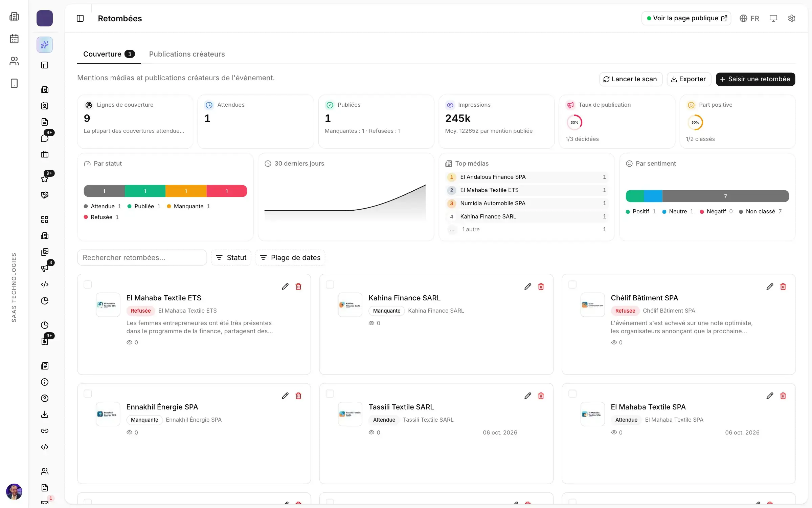Click the red Refusée segment in status bar
Screen dimensions: 812x508
coord(227,191)
